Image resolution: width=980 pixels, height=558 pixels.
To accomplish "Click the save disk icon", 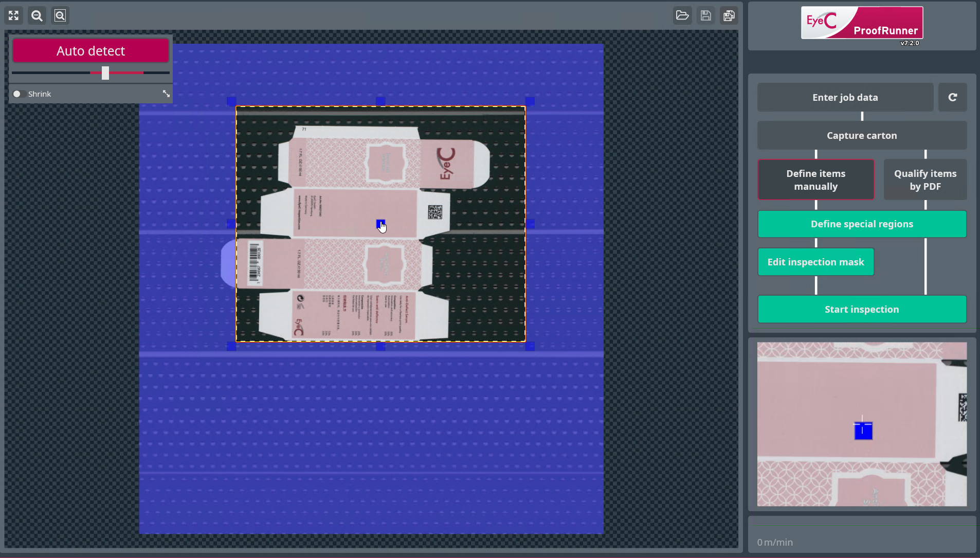I will pos(706,15).
